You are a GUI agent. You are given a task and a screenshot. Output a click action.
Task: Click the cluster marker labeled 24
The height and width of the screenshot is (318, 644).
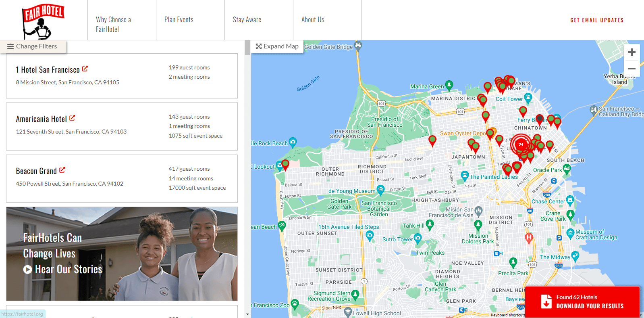tap(521, 144)
